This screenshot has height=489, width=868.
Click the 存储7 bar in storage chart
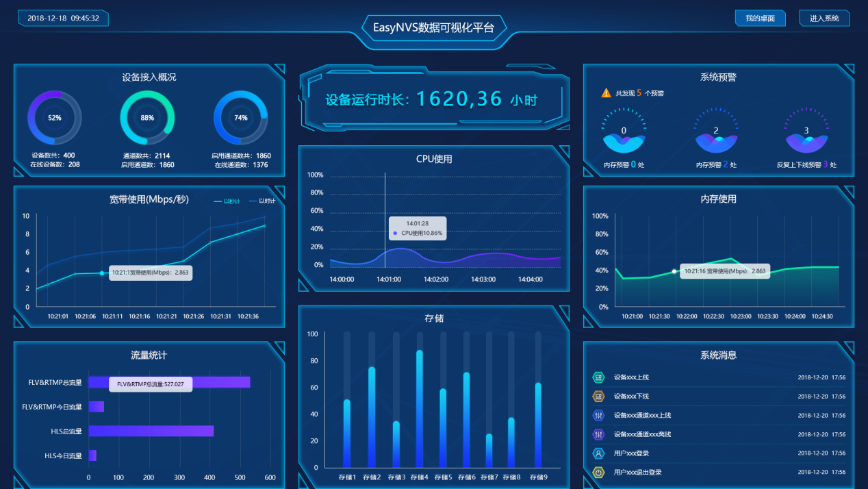[489, 451]
